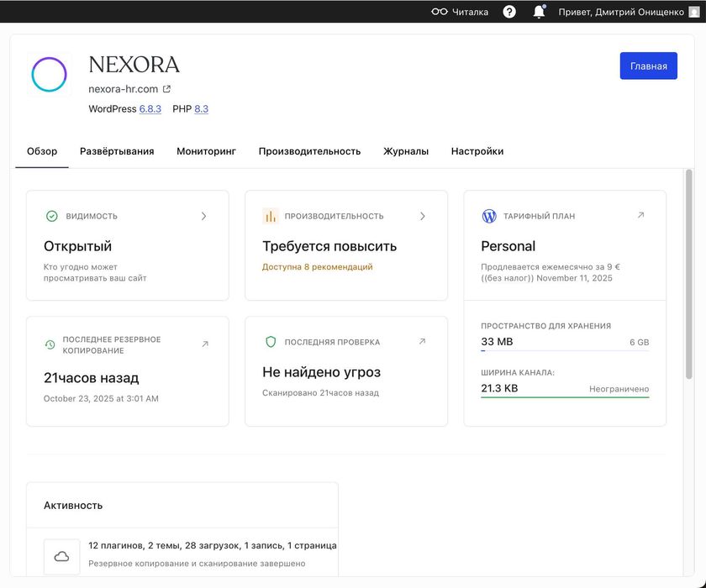
Task: Click the 33 MB storage value
Action: click(x=497, y=342)
